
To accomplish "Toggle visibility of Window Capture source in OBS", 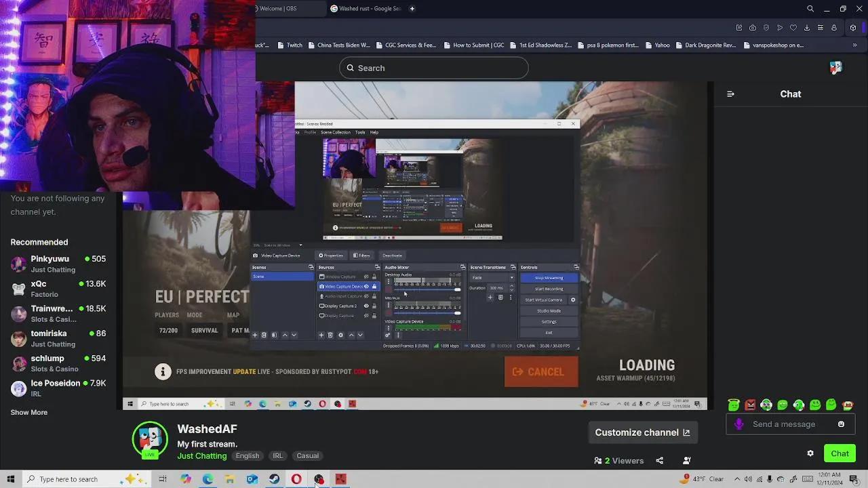I will pyautogui.click(x=366, y=277).
